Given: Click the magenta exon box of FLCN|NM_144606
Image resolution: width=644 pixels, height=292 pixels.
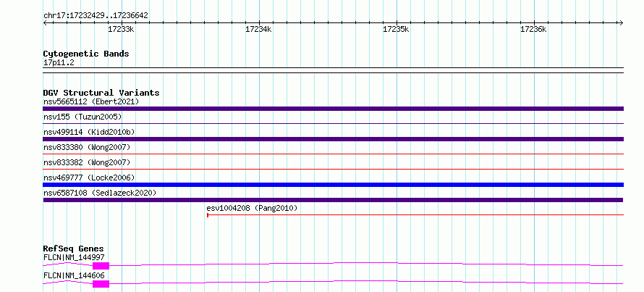Looking at the screenshot, I should point(101,284).
